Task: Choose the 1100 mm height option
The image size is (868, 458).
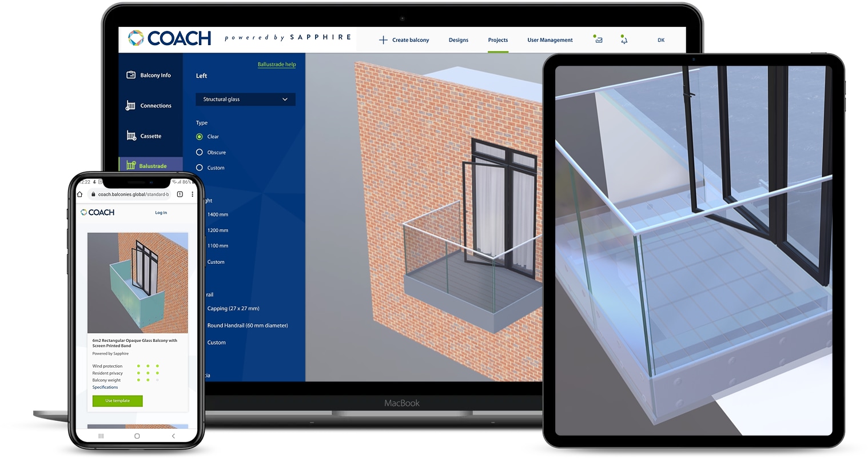Action: click(217, 246)
